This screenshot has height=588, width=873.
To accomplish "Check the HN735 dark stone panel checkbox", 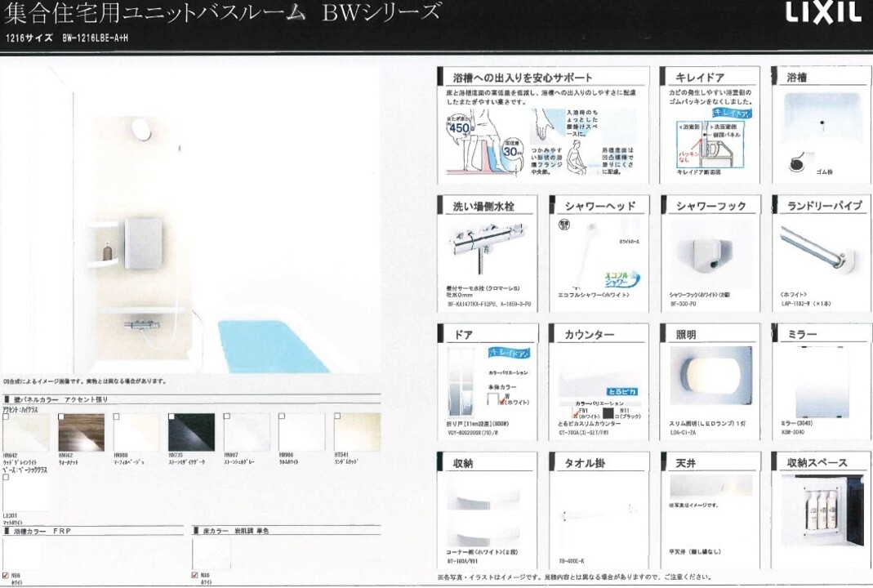I will (171, 416).
